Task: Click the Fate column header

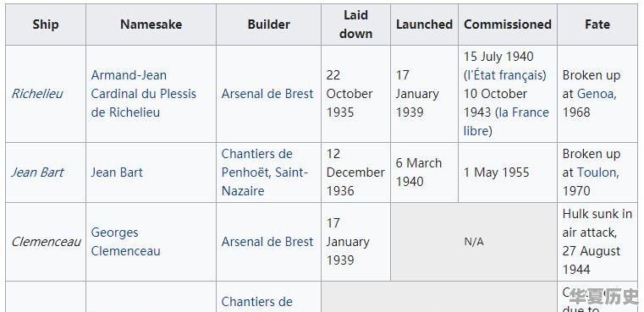Action: pos(597,25)
